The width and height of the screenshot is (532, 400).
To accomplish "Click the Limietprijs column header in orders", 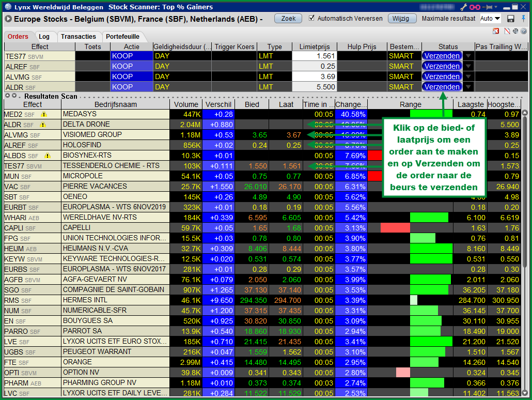I will [314, 47].
